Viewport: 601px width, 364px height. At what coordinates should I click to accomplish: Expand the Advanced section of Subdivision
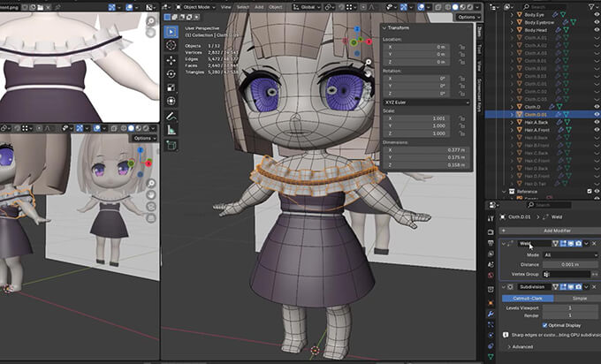(521, 346)
